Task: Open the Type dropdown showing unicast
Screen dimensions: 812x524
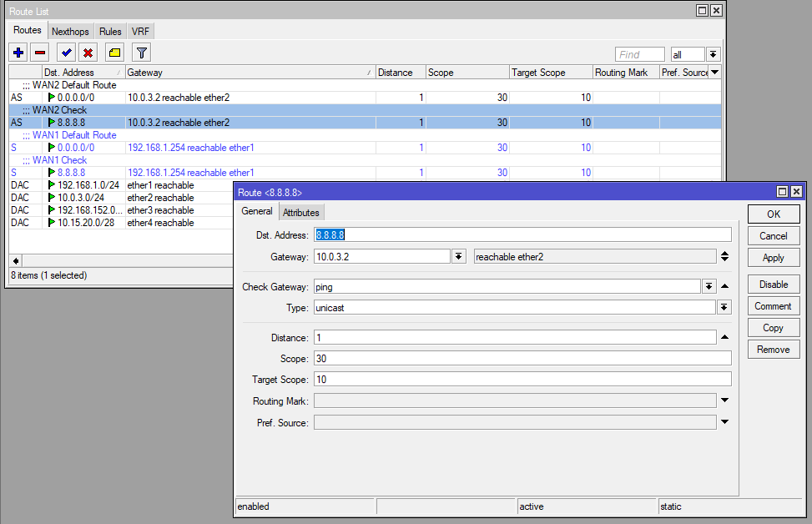Action: (x=724, y=306)
